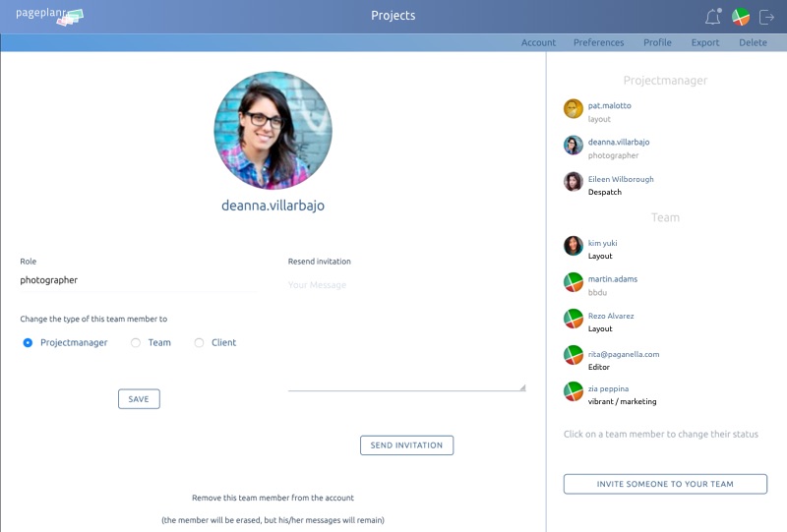
Task: Open deanna.villarbajo name in member list
Action: (x=619, y=142)
